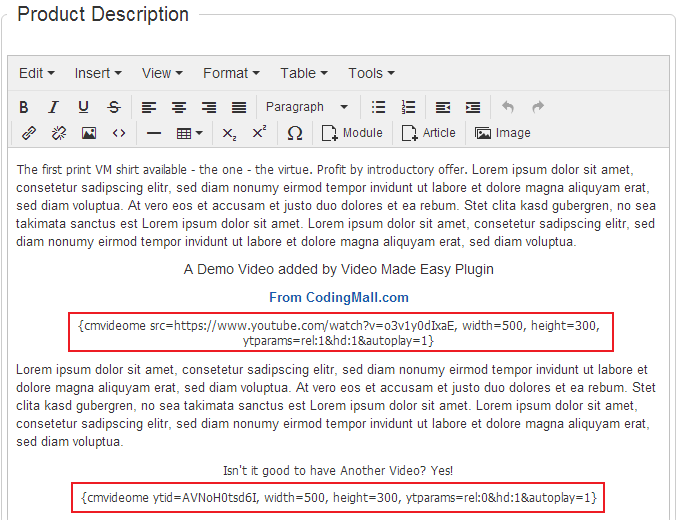Toggle bold formatting
681x520 pixels.
pos(24,107)
